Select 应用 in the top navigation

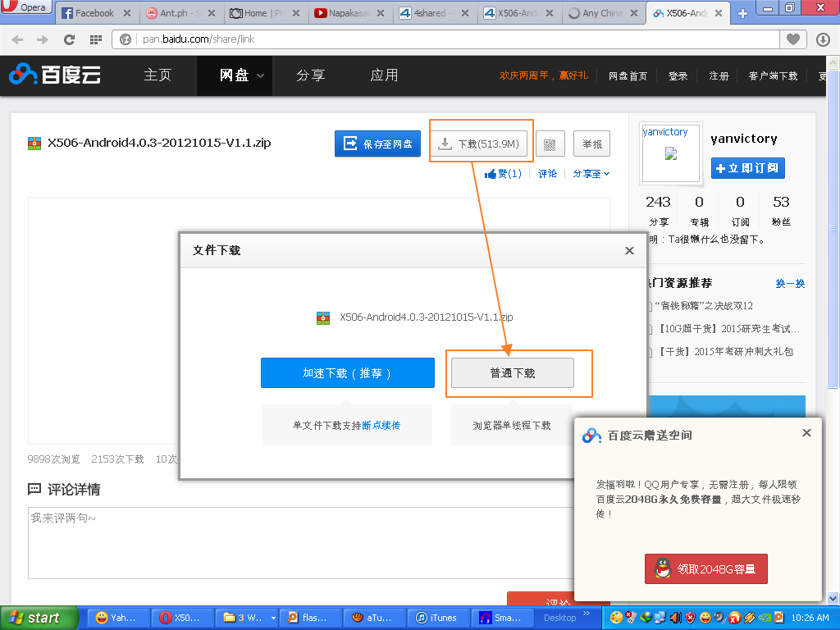point(384,75)
